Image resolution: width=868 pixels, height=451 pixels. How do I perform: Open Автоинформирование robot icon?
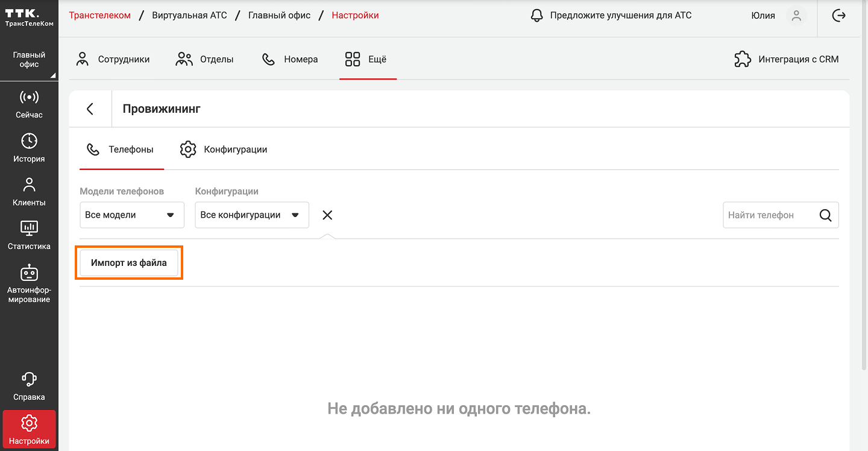tap(29, 283)
